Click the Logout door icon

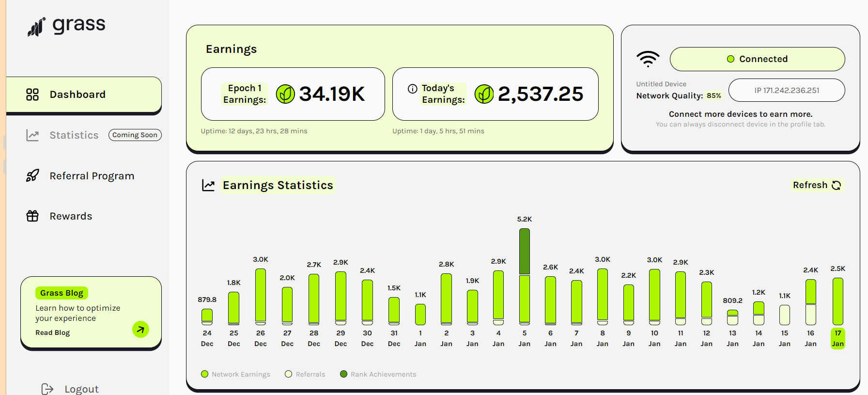pyautogui.click(x=47, y=389)
